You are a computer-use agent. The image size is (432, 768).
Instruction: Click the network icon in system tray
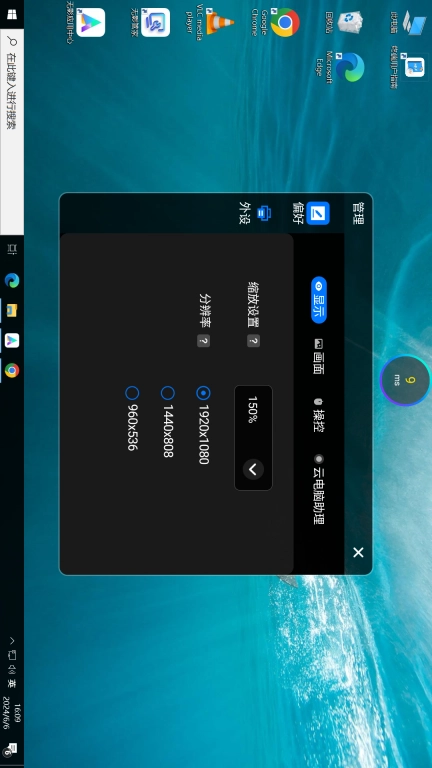coord(12,655)
